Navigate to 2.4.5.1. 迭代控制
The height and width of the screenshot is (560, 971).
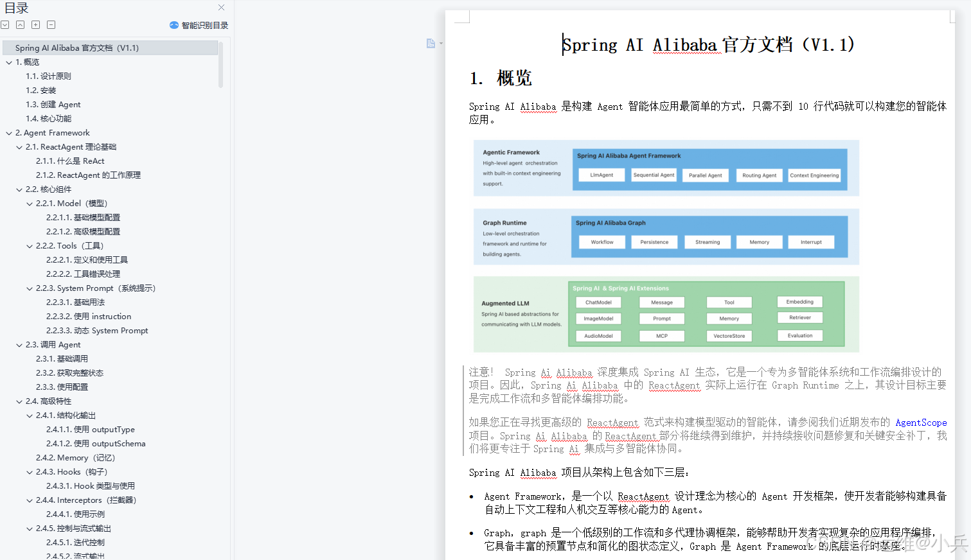[76, 543]
